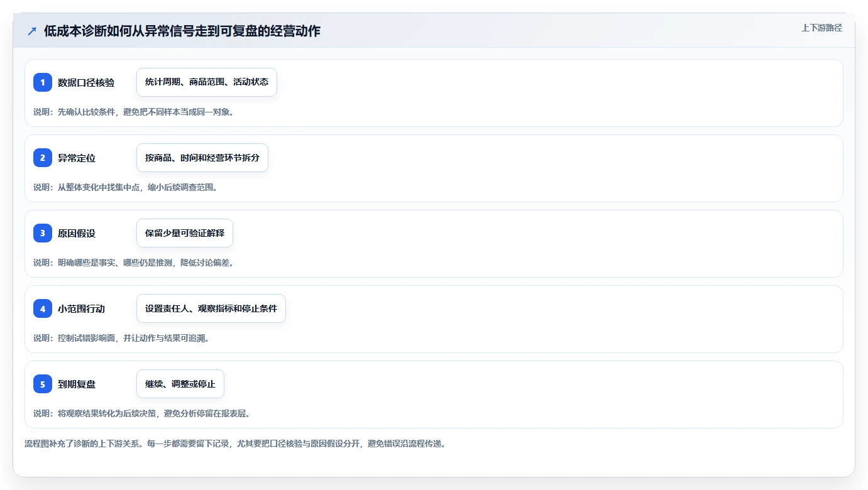Click the 上下游路径 label in the header
The image size is (868, 490).
[821, 28]
